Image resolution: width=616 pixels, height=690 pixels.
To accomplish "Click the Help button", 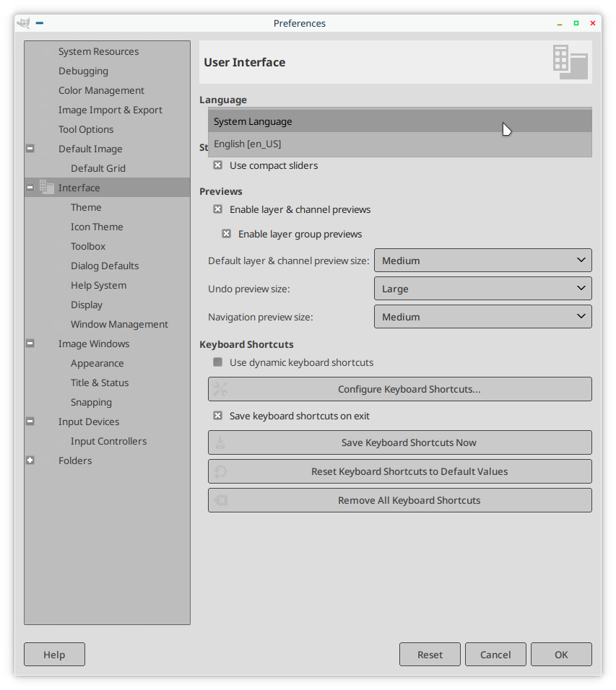I will click(54, 655).
